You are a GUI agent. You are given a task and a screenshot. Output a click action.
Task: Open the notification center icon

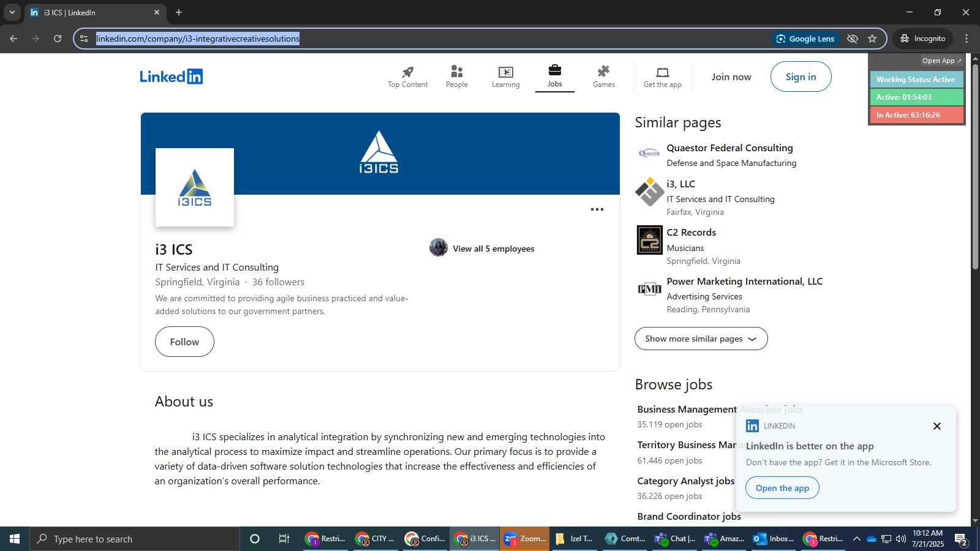[961, 539]
